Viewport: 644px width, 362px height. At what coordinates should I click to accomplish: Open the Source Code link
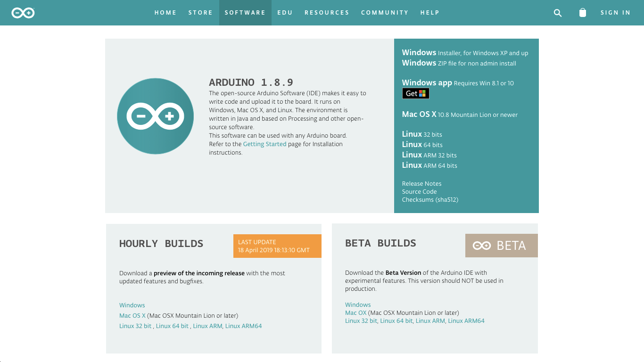pyautogui.click(x=419, y=191)
